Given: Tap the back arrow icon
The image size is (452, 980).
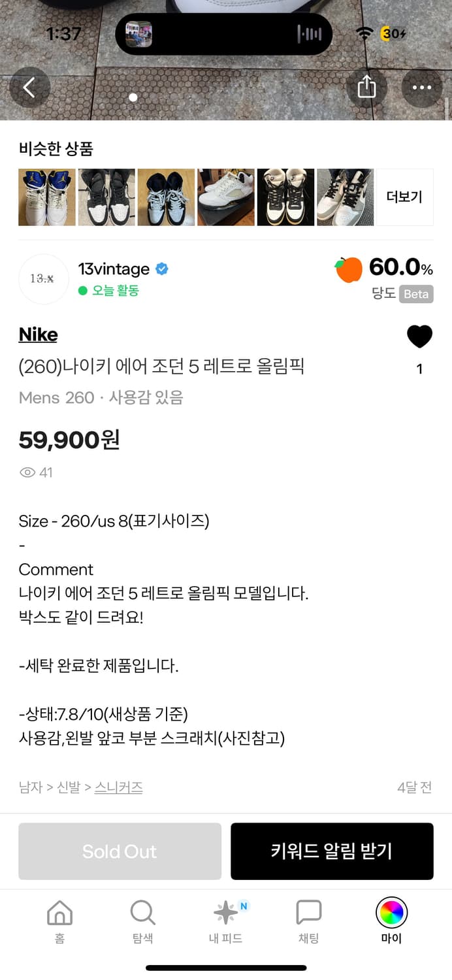Looking at the screenshot, I should coord(29,88).
